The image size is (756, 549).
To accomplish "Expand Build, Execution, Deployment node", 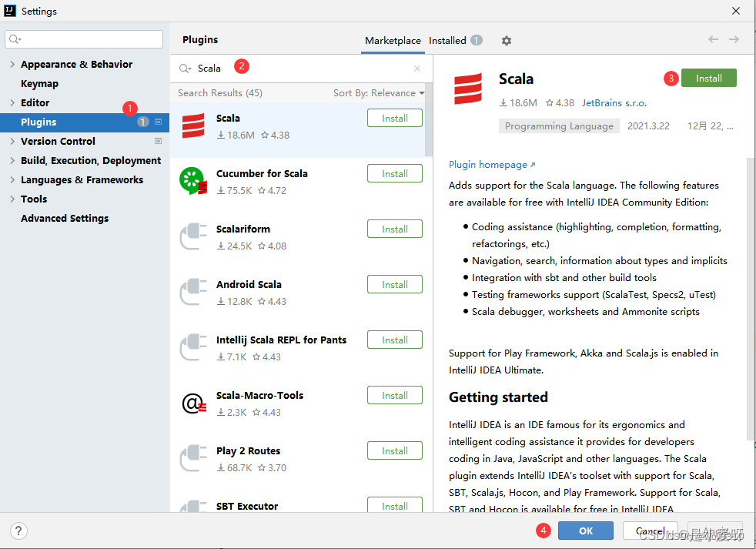I will click(x=12, y=161).
